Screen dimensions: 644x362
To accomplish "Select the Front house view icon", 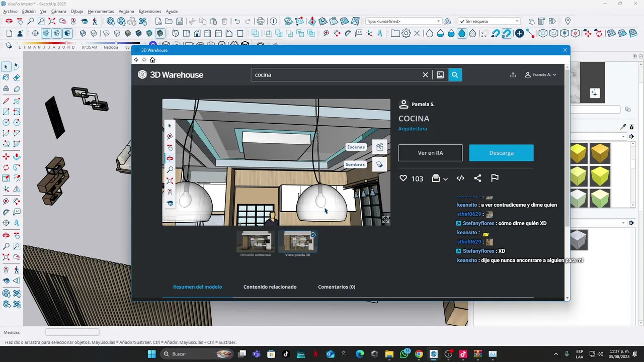I will pos(197,34).
